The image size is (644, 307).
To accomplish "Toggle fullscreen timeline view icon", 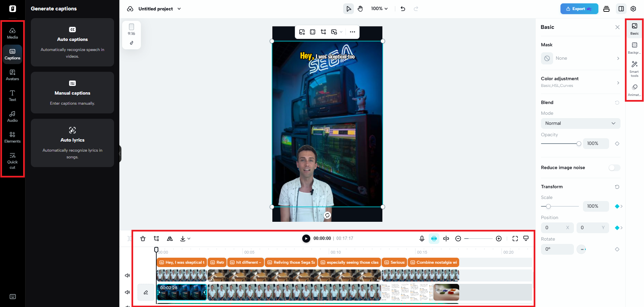I will pos(515,239).
